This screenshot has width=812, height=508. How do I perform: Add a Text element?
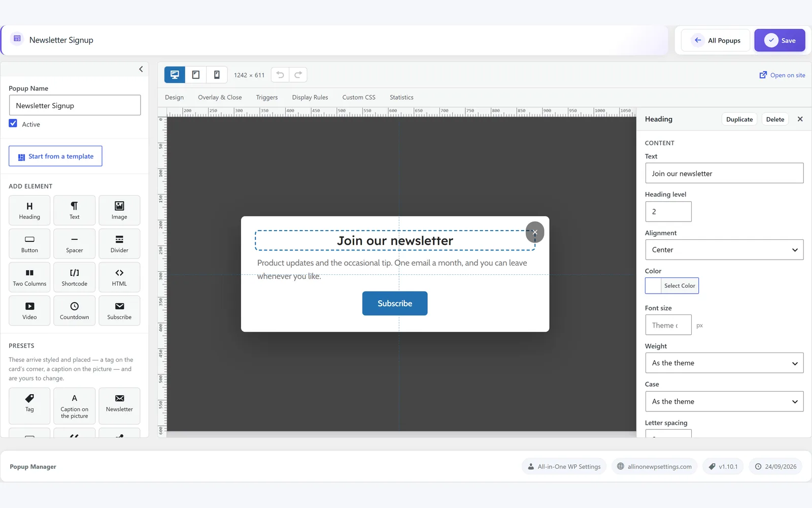coord(75,210)
